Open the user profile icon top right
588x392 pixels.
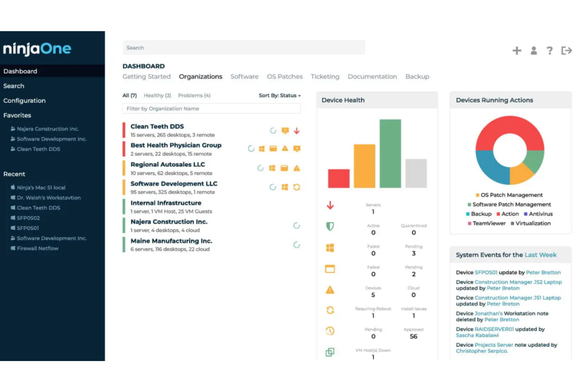pyautogui.click(x=533, y=50)
